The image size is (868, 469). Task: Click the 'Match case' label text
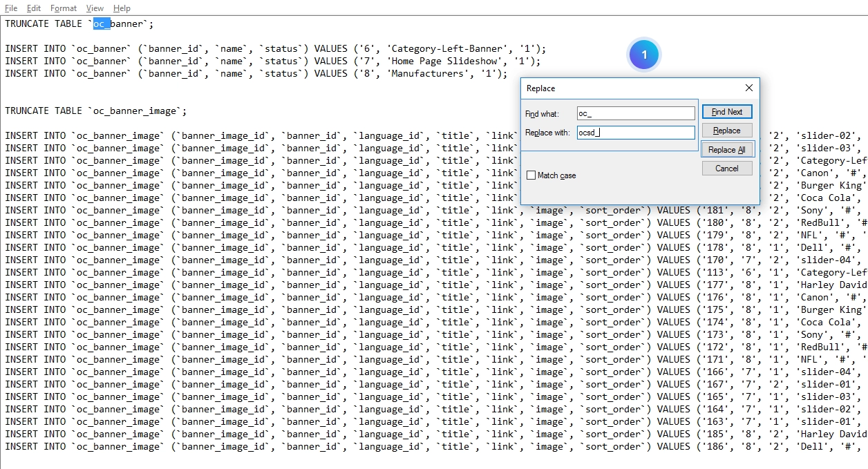point(557,175)
